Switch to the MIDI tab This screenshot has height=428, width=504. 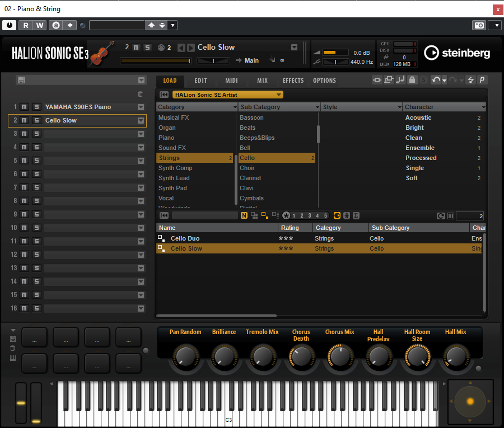click(x=231, y=81)
